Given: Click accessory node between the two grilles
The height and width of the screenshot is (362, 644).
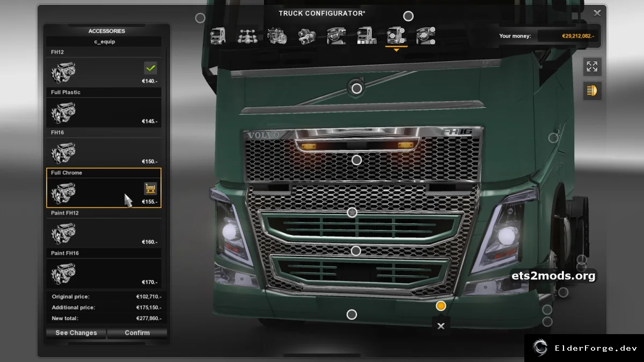Looking at the screenshot, I should point(352,213).
